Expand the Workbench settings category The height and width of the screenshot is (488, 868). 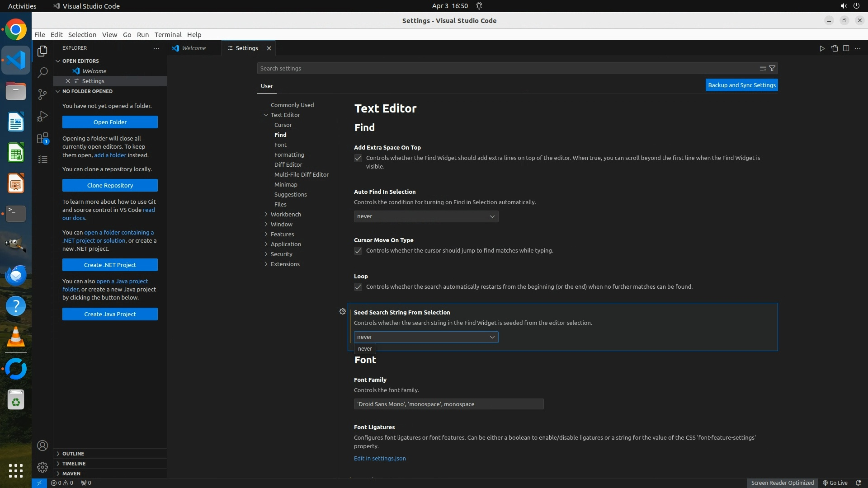coord(285,214)
